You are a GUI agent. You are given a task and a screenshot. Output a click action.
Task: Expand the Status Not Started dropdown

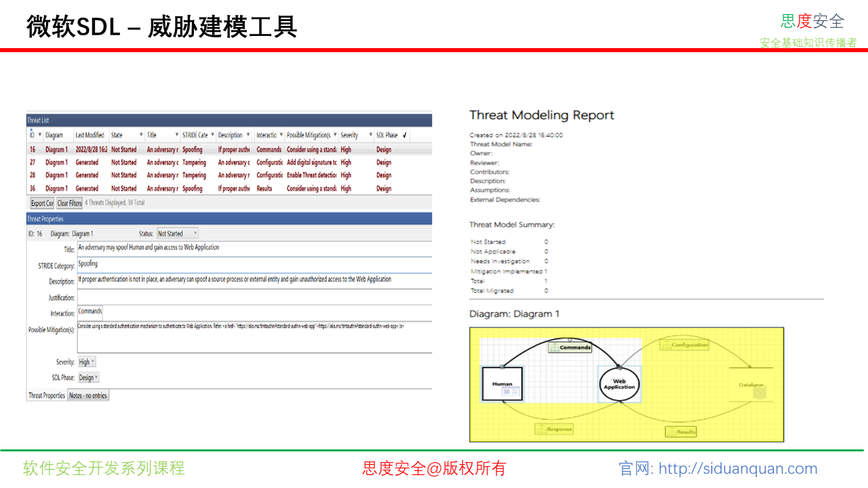point(195,234)
